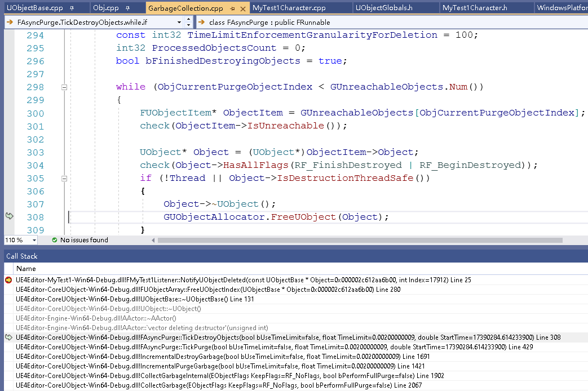The width and height of the screenshot is (588, 391).
Task: Click line number 294 in the gutter
Action: [36, 35]
